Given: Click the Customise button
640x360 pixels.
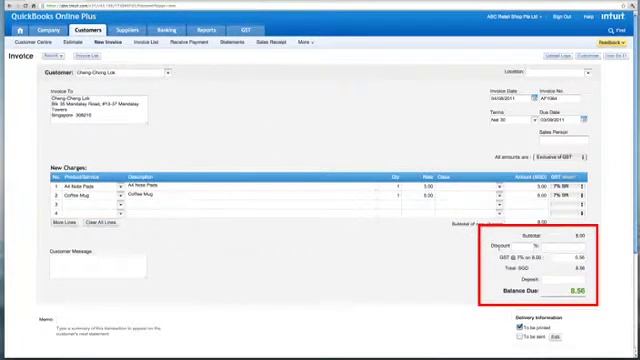Looking at the screenshot, I should pos(588,56).
